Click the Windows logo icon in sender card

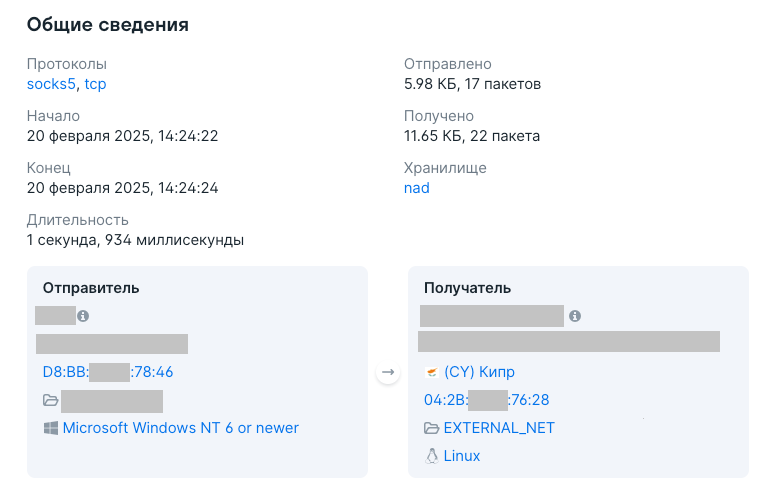51,428
